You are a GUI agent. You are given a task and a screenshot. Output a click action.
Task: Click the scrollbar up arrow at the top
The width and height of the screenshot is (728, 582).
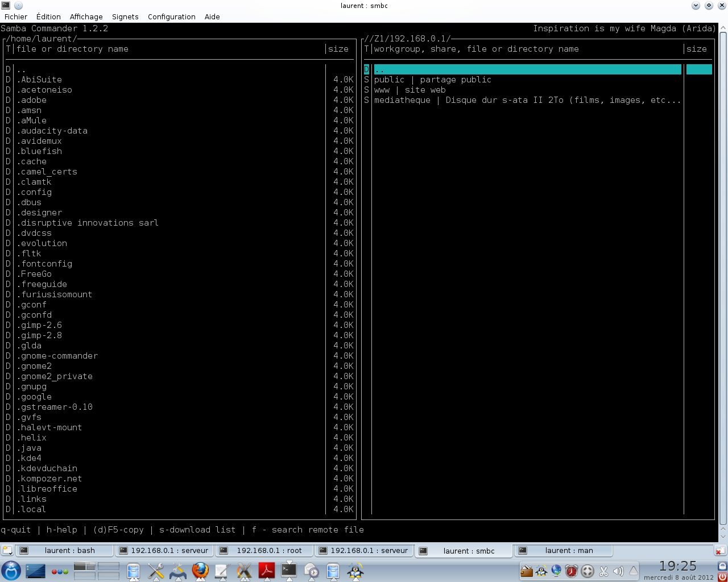click(x=723, y=27)
